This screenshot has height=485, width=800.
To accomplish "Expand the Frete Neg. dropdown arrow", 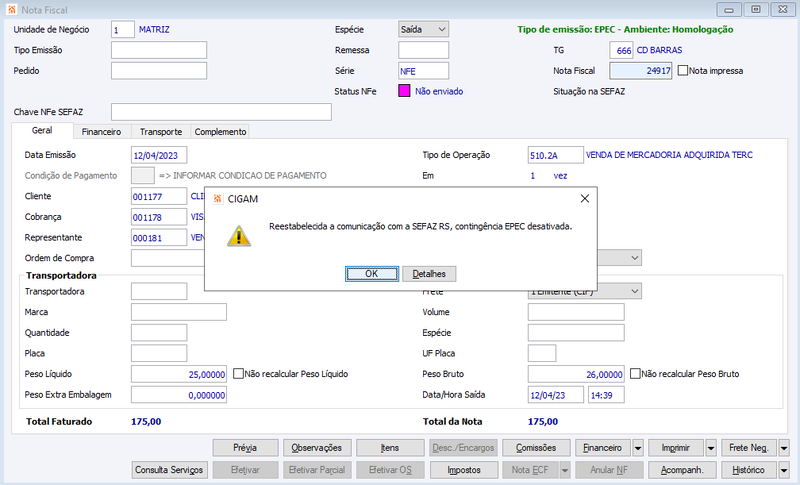I will [x=784, y=448].
